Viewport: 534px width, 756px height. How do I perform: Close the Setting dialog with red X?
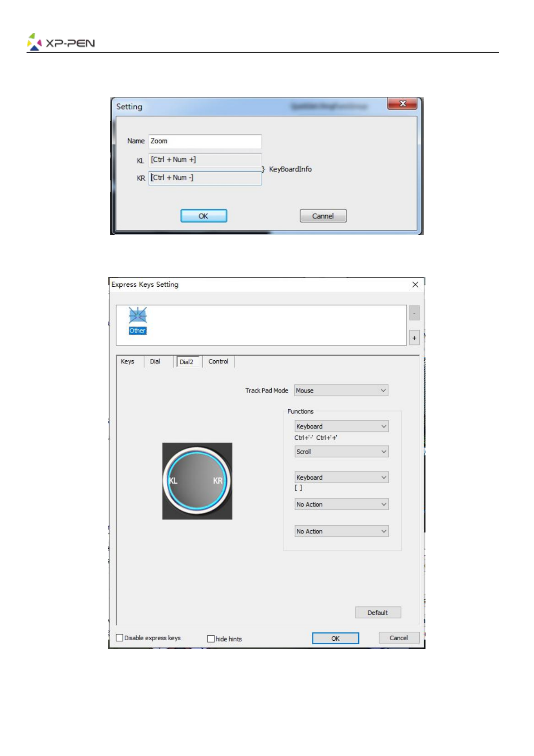pyautogui.click(x=402, y=104)
